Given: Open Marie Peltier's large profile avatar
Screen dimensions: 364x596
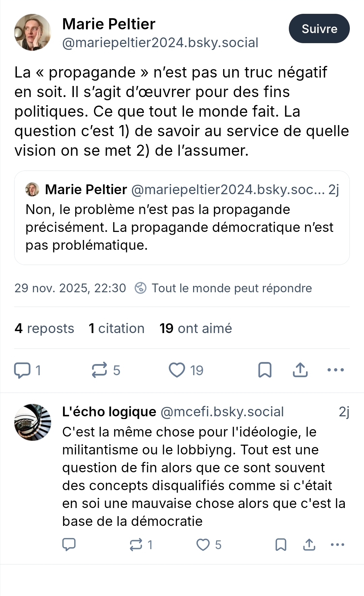Looking at the screenshot, I should click(33, 32).
